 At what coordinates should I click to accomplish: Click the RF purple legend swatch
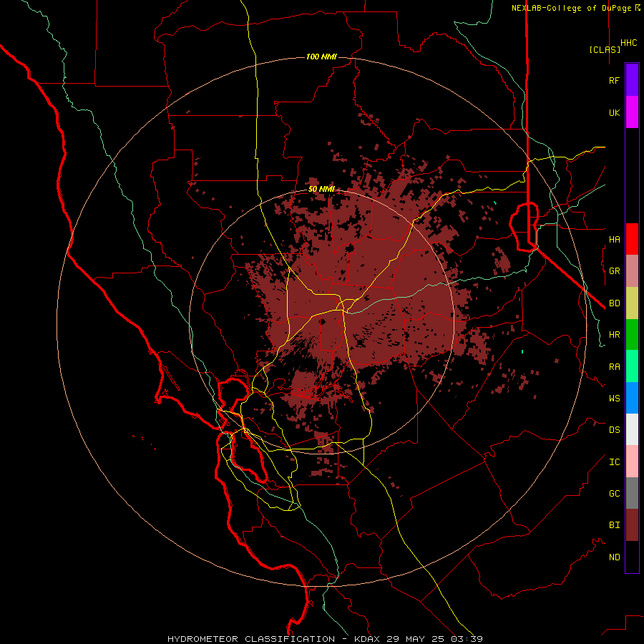pyautogui.click(x=632, y=80)
